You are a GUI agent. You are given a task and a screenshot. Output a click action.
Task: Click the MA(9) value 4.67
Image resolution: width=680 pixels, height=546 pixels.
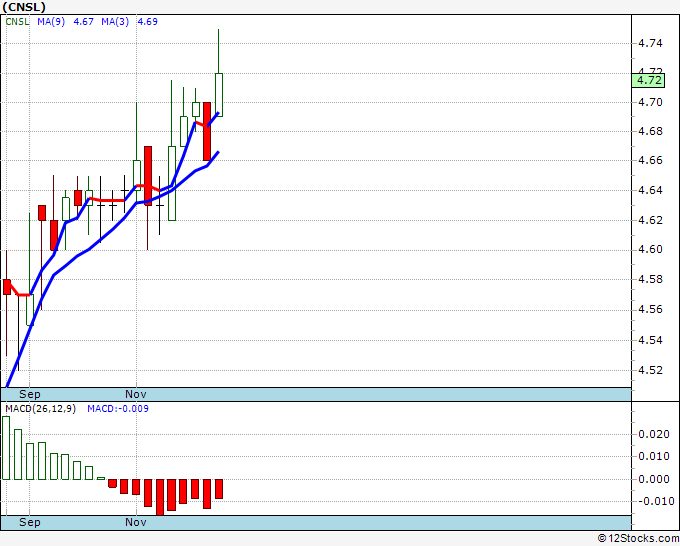83,22
